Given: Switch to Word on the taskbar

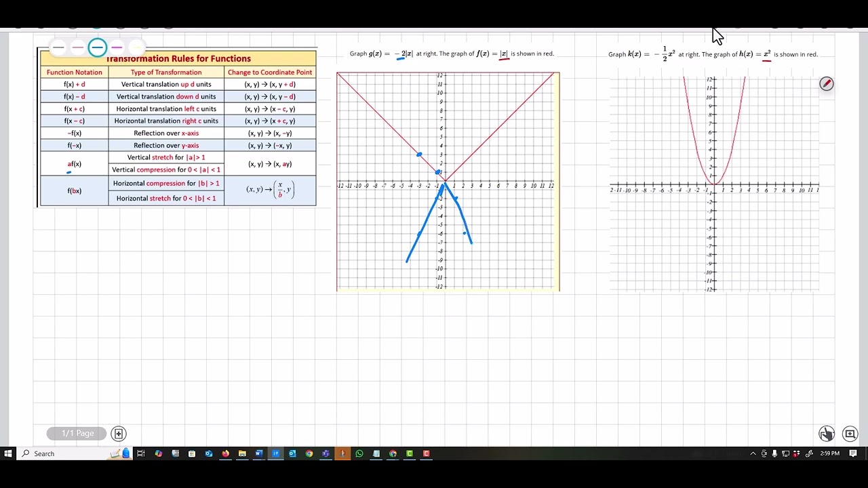Looking at the screenshot, I should click(258, 453).
